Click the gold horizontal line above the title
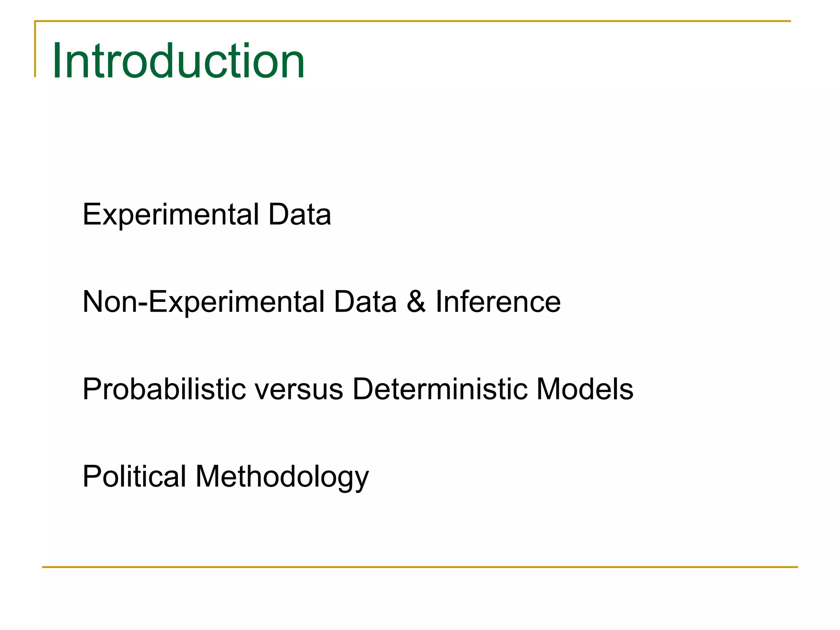 pyautogui.click(x=410, y=21)
